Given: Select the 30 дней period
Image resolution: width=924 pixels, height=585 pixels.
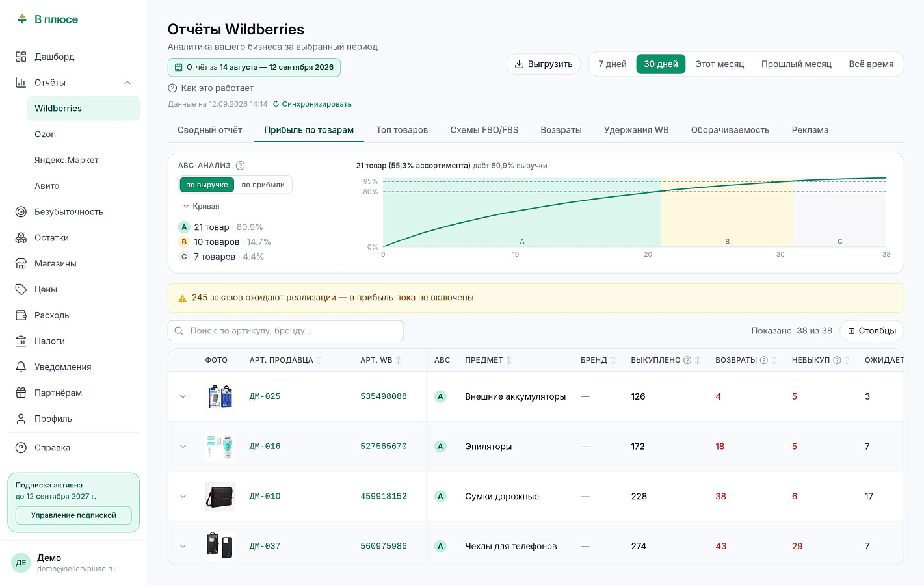Looking at the screenshot, I should click(x=661, y=64).
